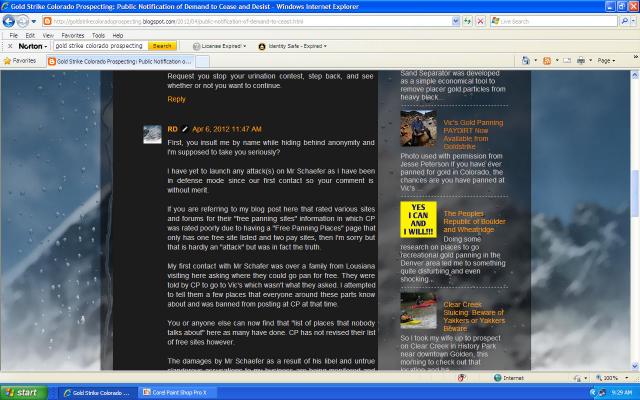The height and width of the screenshot is (400, 640).
Task: Open search provider options dropdown arrow
Action: coord(634,21)
